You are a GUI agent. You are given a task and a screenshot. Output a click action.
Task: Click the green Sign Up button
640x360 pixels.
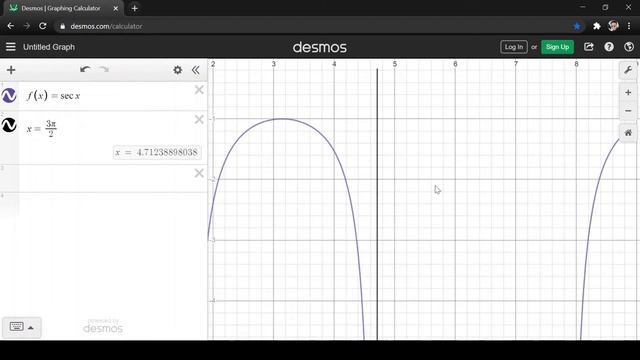[x=557, y=47]
